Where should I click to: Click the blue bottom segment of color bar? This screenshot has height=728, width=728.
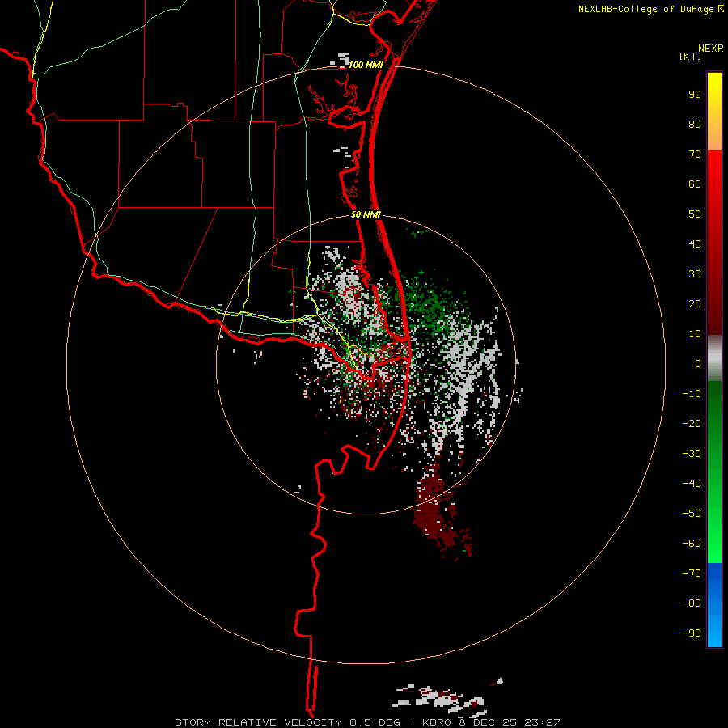coord(714,605)
